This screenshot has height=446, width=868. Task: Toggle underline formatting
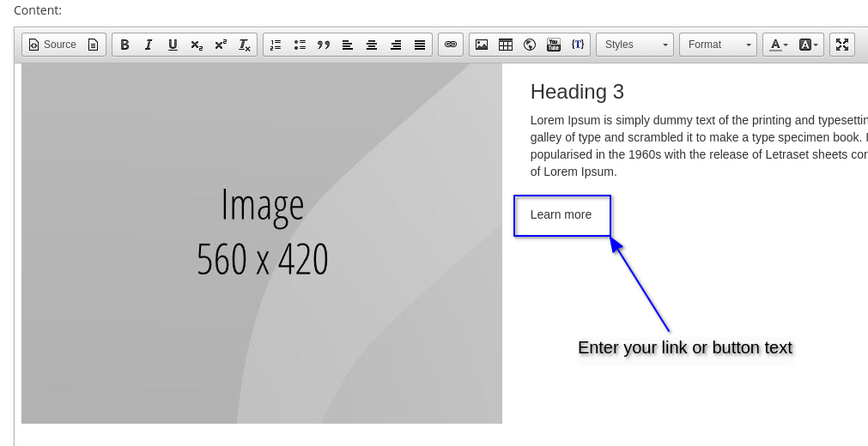173,45
